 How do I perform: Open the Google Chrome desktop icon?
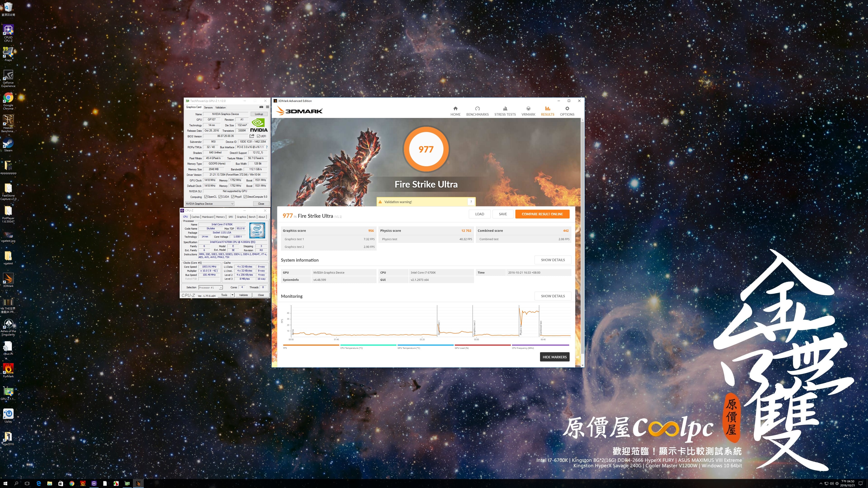point(8,101)
